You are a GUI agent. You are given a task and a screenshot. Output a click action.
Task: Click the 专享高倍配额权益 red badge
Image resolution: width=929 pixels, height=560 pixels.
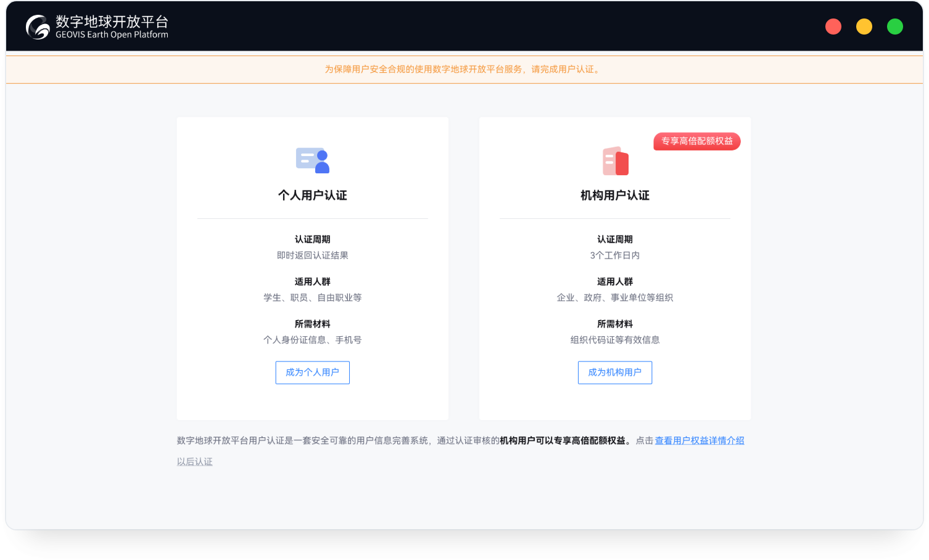click(697, 141)
